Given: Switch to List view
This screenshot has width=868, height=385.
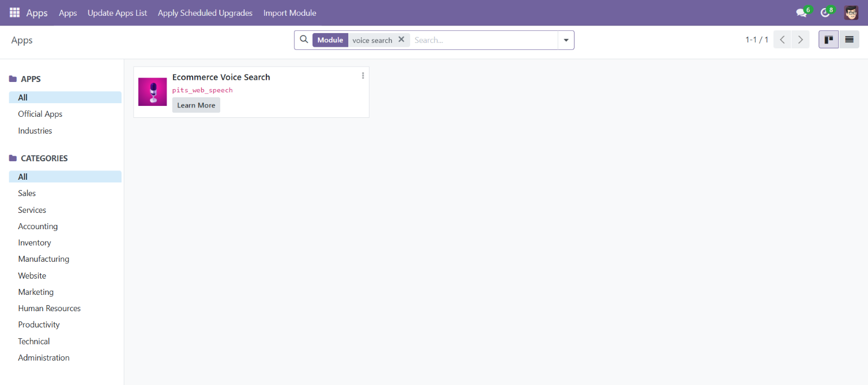Looking at the screenshot, I should coord(849,40).
